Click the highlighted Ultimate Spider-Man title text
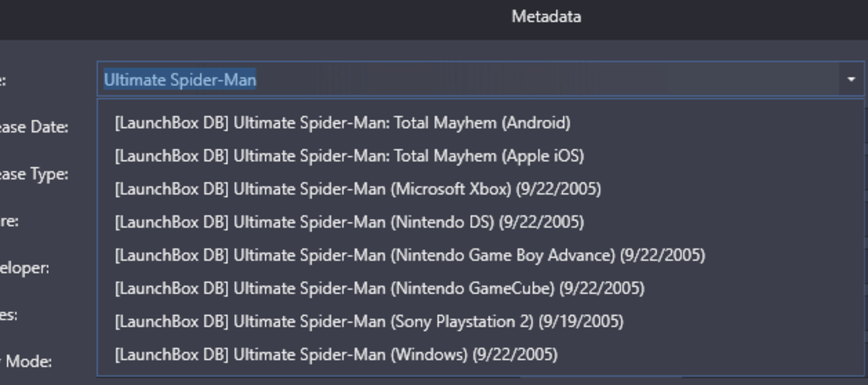 coord(180,80)
